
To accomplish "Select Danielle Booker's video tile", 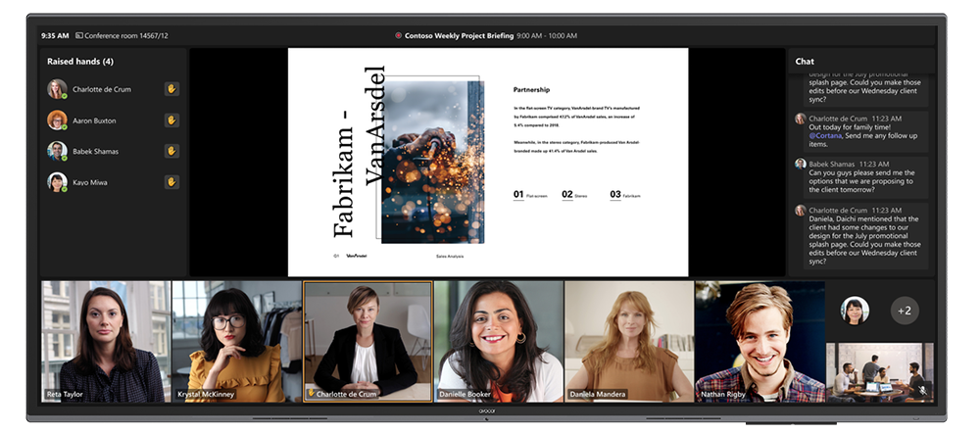I will coord(499,341).
